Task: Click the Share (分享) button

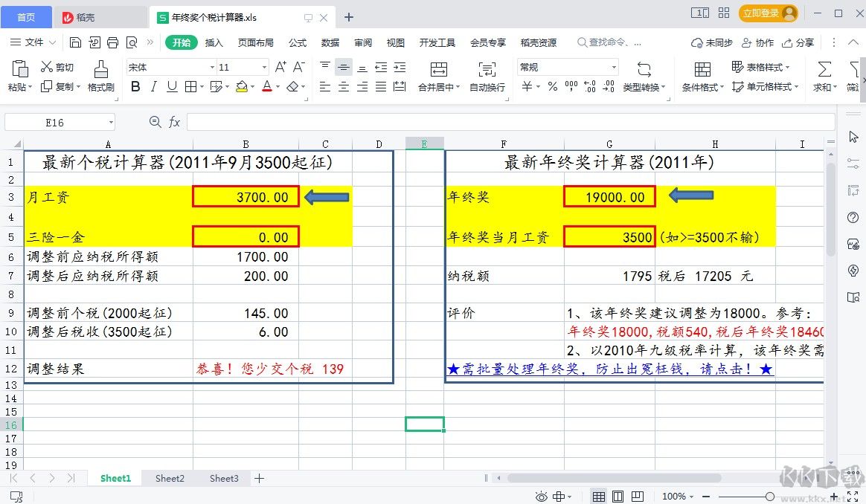Action: [798, 42]
